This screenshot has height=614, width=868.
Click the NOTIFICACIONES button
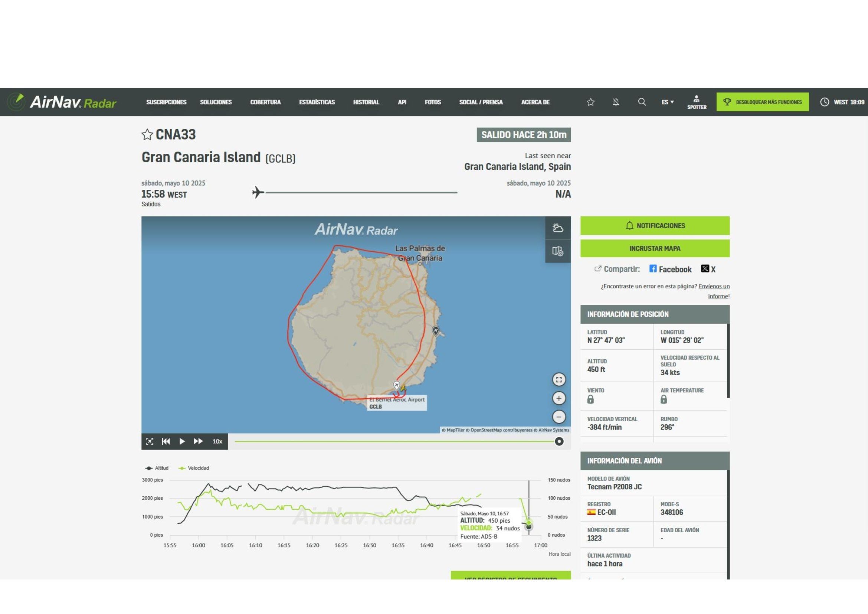(x=654, y=226)
